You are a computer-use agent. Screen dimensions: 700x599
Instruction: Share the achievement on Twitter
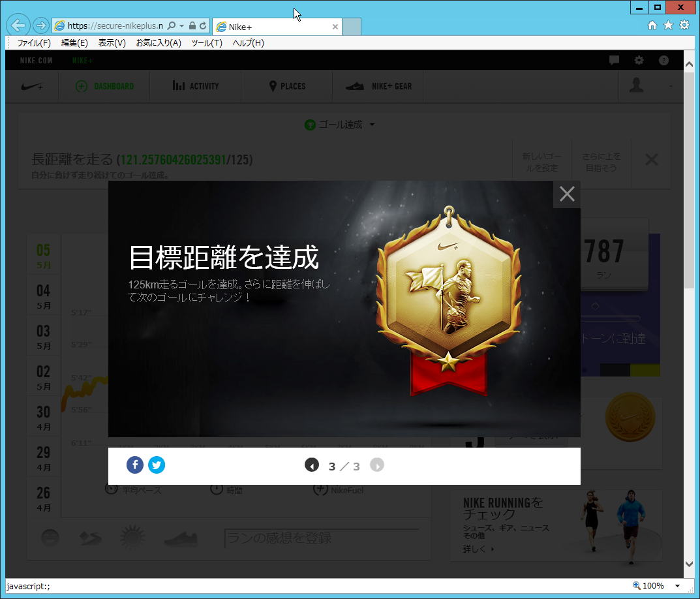click(157, 465)
